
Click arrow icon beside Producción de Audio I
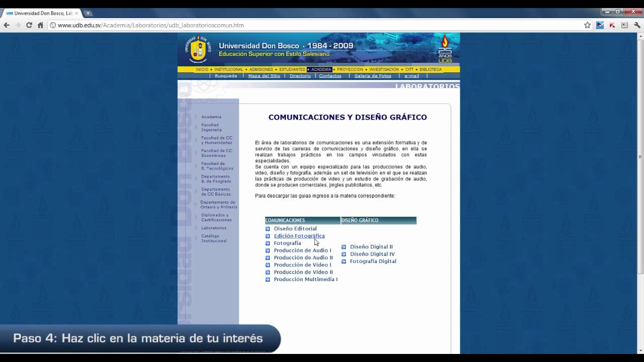coord(268,250)
